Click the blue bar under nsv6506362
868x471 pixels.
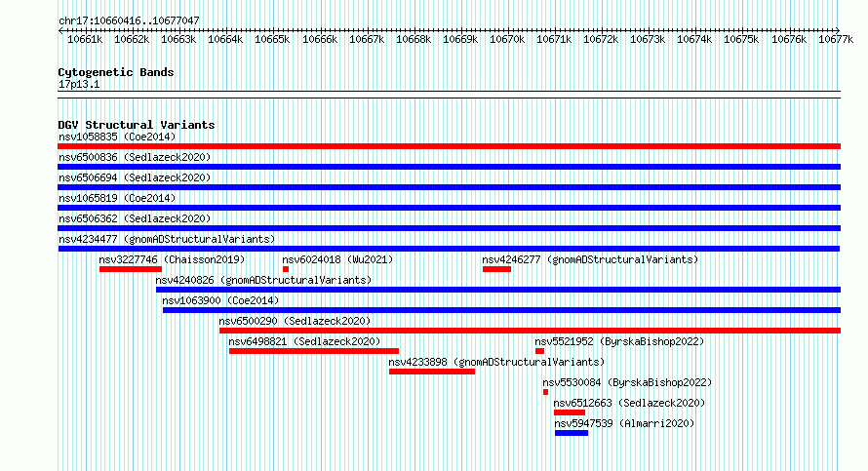click(449, 228)
